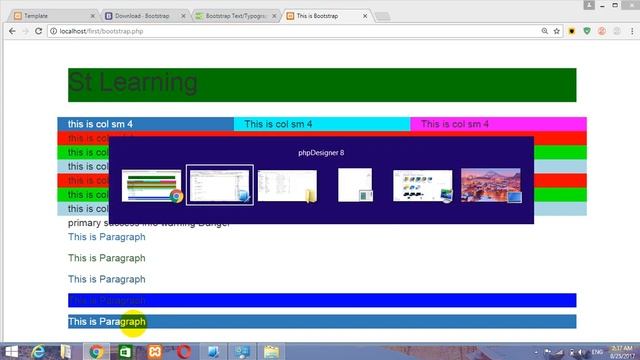The image size is (640, 360).
Task: Close the Template tab
Action: pyautogui.click(x=93, y=16)
